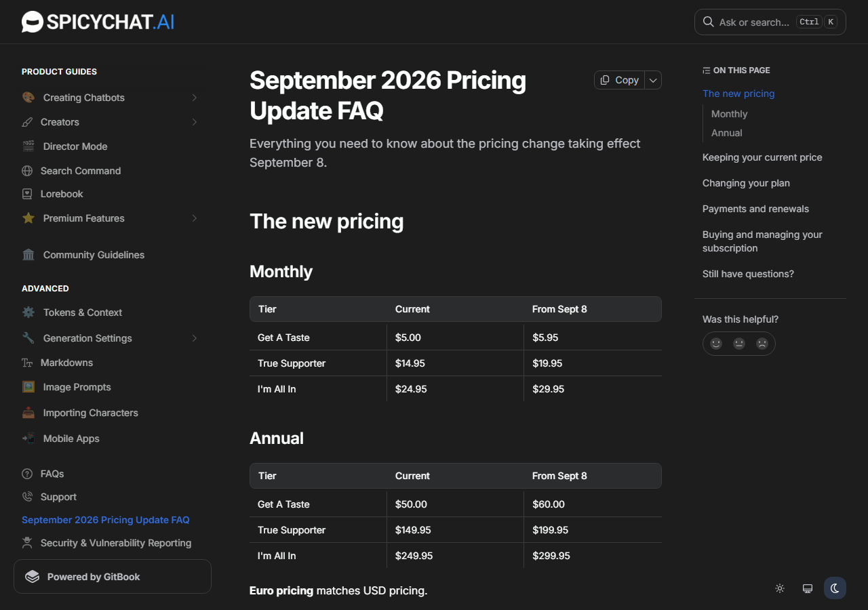
Task: Jump to Payments and renewals section
Action: point(755,209)
